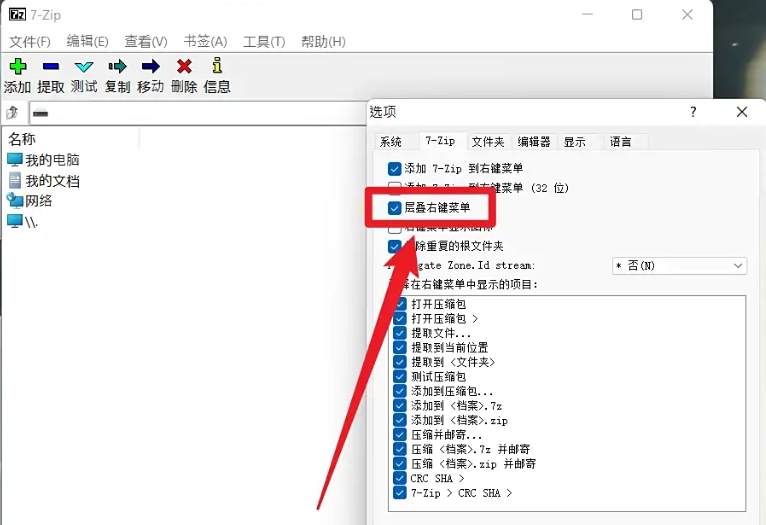Uncheck 添加到 <档案>.zip item
Viewport: 766px width, 525px height.
(400, 420)
